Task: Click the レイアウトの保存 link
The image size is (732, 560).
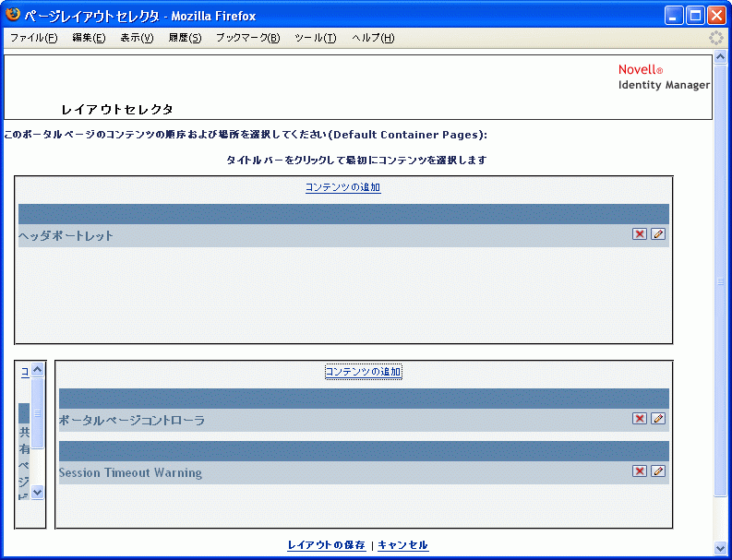Action: pos(327,545)
